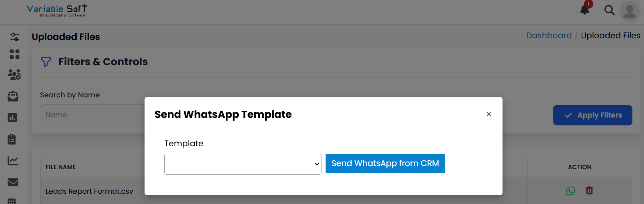Click the Apply Filters button
Image resolution: width=644 pixels, height=204 pixels.
(593, 115)
